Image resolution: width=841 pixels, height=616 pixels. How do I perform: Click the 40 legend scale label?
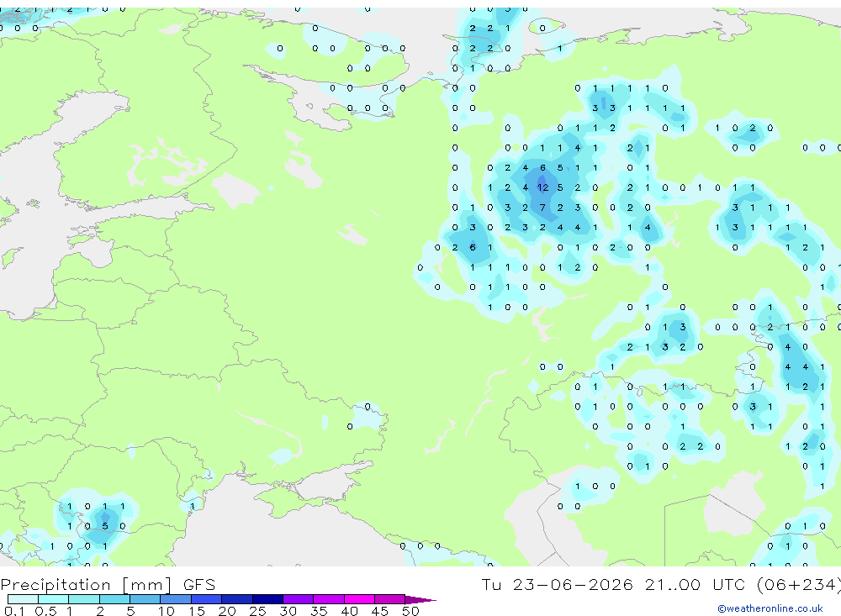[349, 611]
